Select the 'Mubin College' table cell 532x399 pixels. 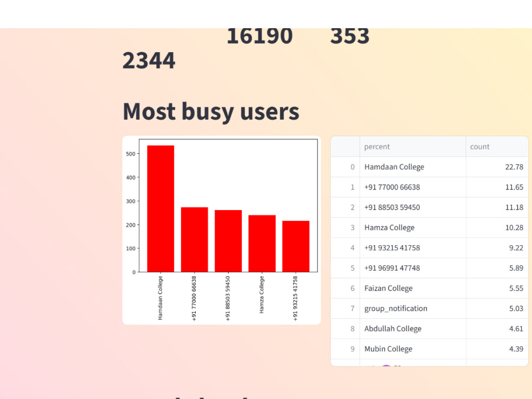coord(413,349)
